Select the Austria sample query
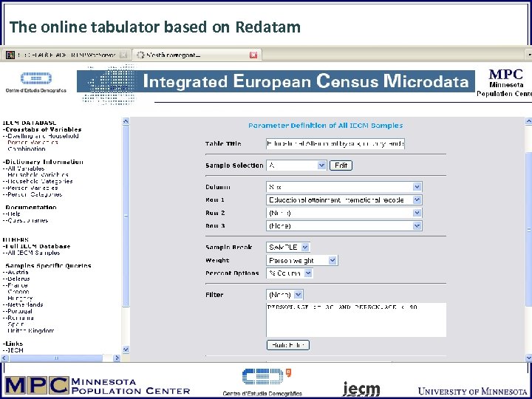The image size is (532, 399). 16,272
